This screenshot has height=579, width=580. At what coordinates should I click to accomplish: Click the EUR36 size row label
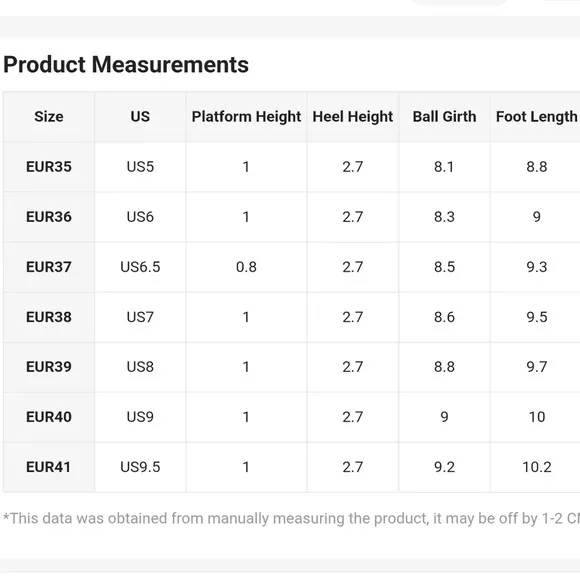coord(49,217)
